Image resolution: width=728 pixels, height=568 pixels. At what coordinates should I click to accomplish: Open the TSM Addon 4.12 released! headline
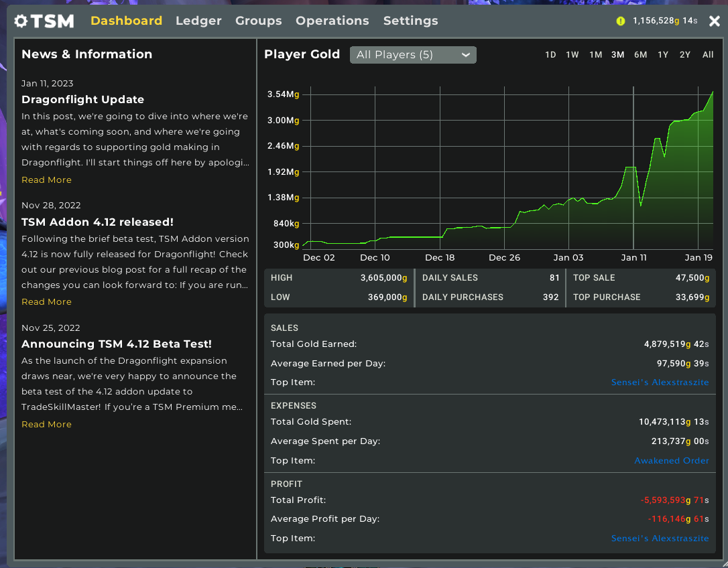click(97, 222)
